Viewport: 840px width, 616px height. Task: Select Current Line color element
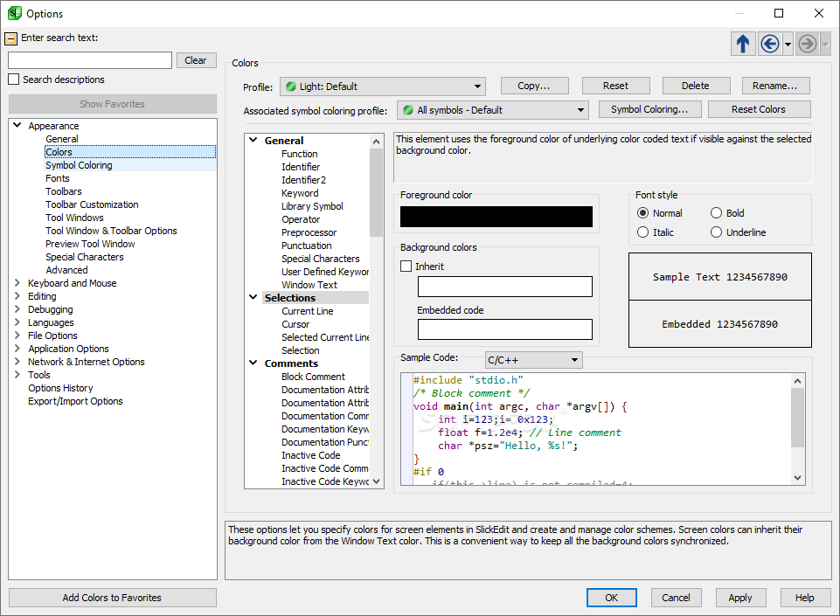point(308,311)
